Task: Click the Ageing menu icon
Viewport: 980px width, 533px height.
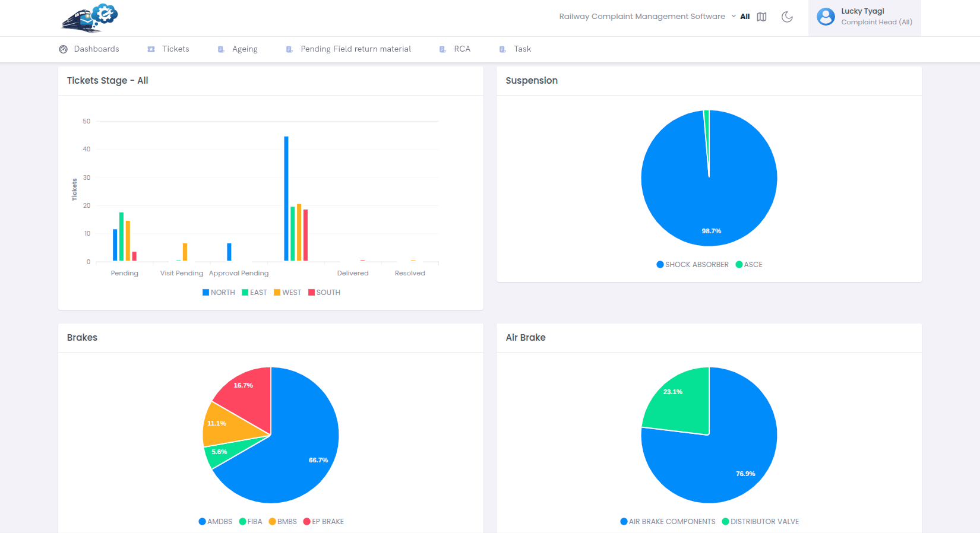Action: point(221,49)
